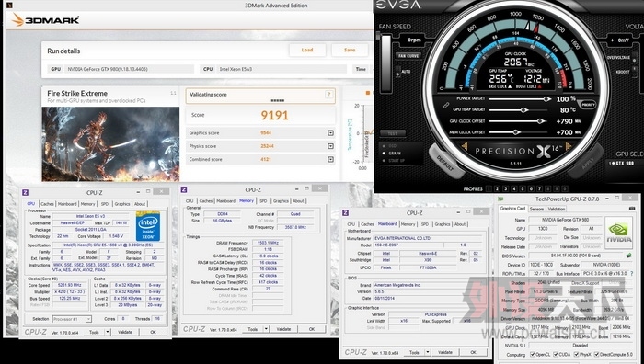Uncheck the CUDA checkbox in GPU-Z
Viewport: 644px width, 364px height.
pos(556,354)
